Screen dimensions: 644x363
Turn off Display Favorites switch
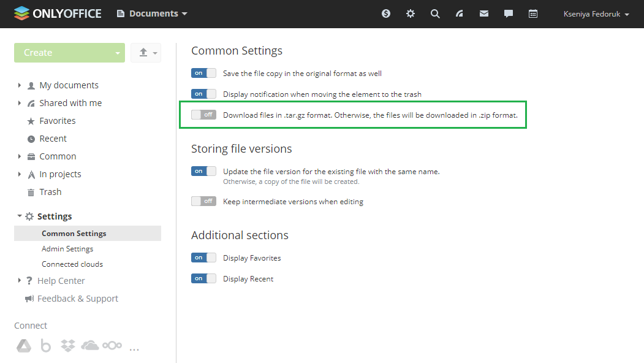coord(203,258)
